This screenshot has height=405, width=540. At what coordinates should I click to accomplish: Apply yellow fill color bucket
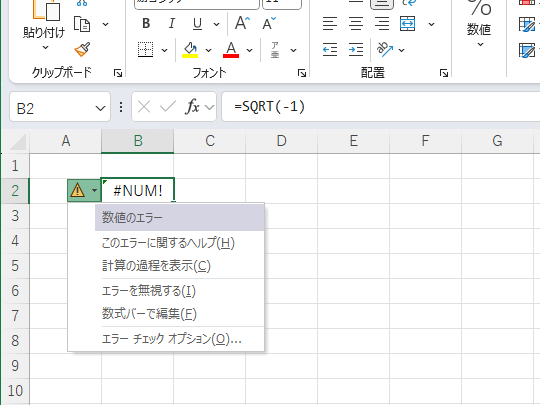click(190, 50)
